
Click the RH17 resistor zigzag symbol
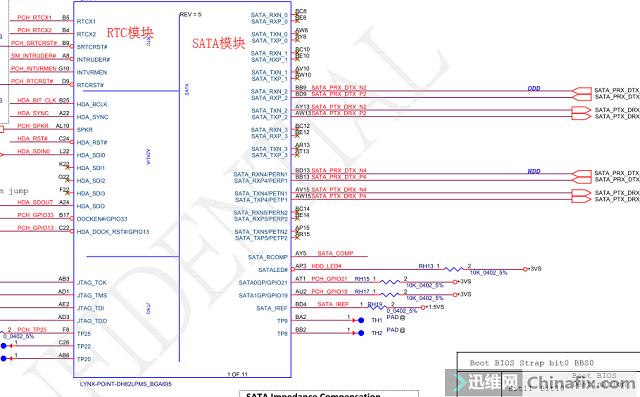click(x=390, y=295)
